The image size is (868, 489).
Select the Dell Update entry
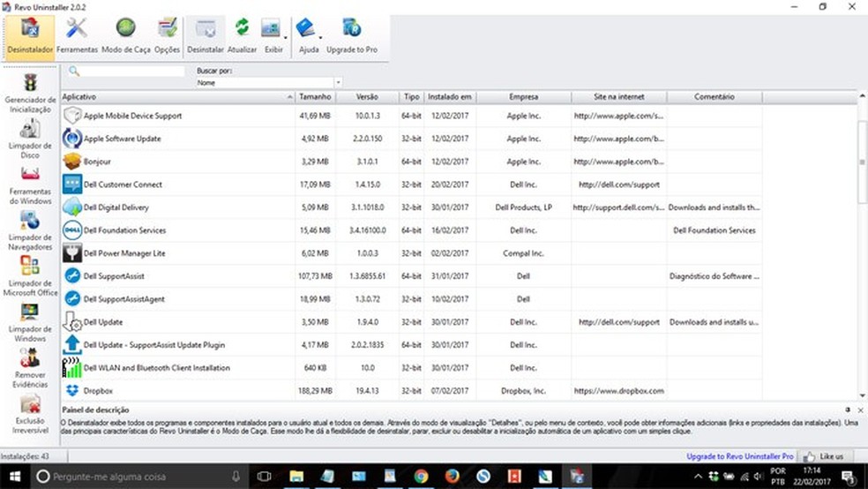(x=411, y=322)
